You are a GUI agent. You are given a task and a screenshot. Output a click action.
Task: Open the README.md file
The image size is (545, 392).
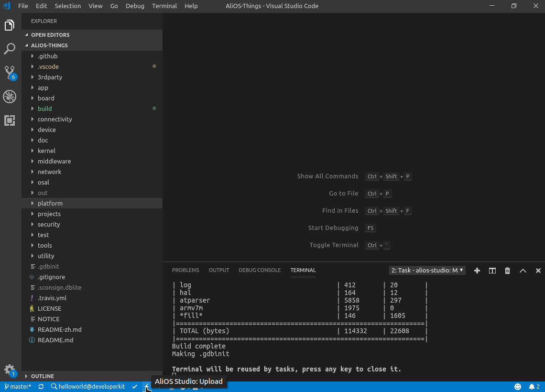(92, 340)
